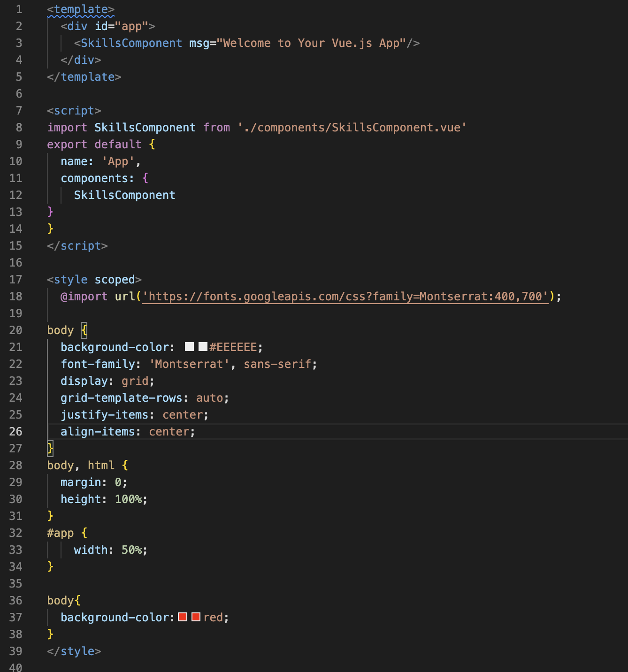
Task: Click the #app selector
Action: [x=61, y=533]
